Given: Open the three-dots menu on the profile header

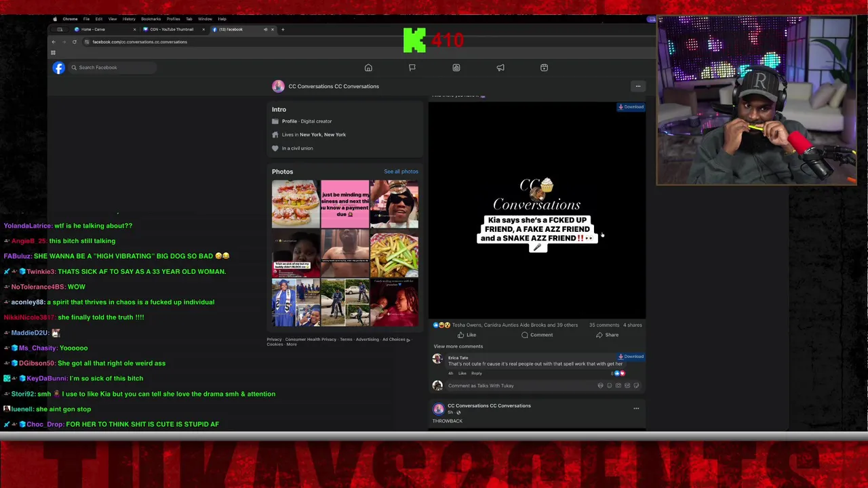Looking at the screenshot, I should tap(637, 86).
